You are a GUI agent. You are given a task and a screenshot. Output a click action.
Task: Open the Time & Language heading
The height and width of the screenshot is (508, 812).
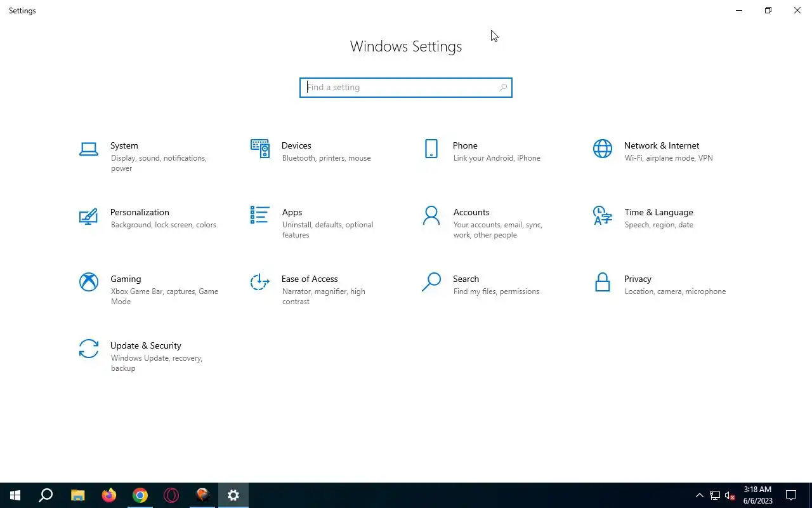click(x=658, y=212)
